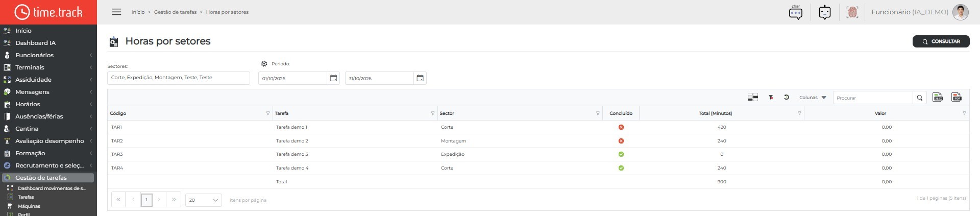
Task: Click green concluded icon for TAR4
Action: coord(621,168)
